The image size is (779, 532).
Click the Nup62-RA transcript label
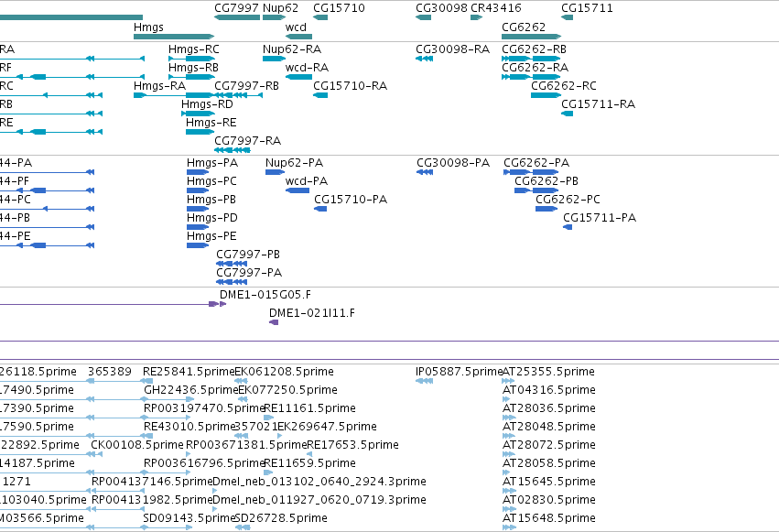point(292,49)
